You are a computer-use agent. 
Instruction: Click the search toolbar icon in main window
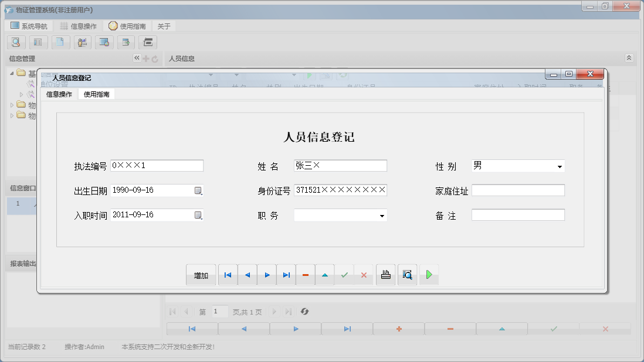[x=16, y=42]
